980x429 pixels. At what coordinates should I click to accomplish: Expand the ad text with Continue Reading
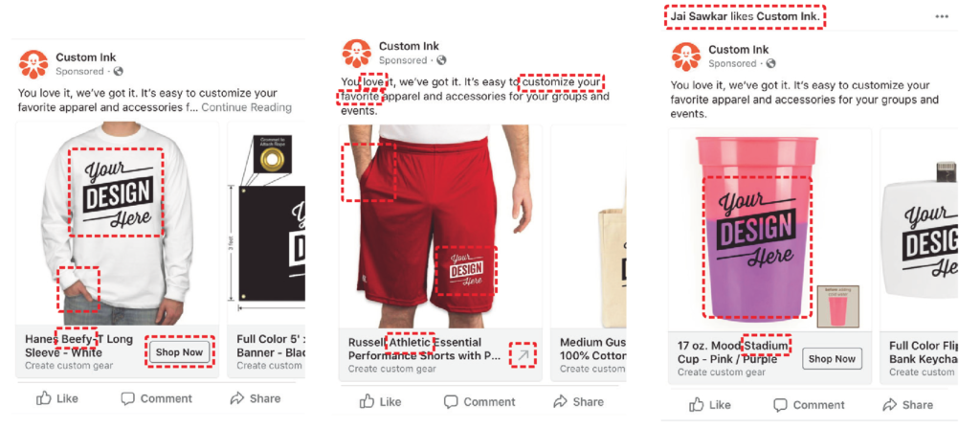coord(246,107)
